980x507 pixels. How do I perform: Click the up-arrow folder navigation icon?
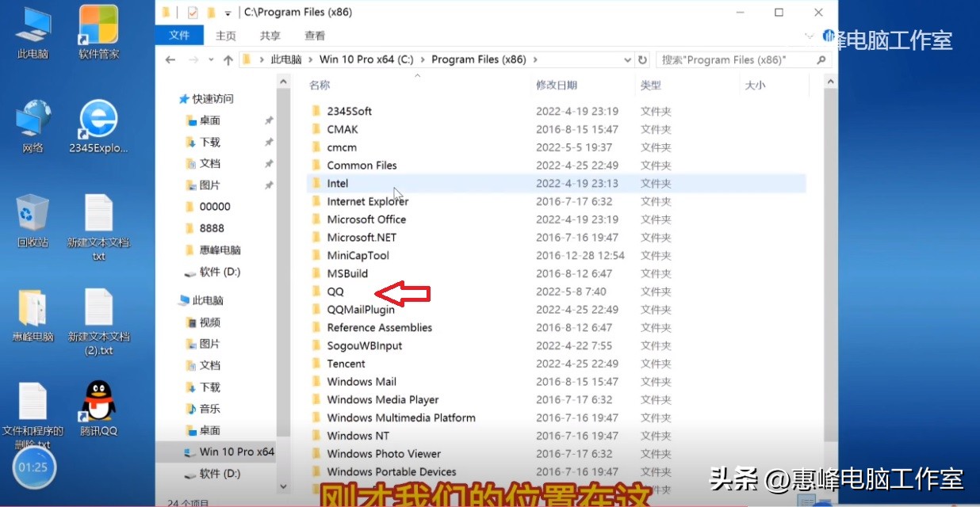(x=228, y=59)
